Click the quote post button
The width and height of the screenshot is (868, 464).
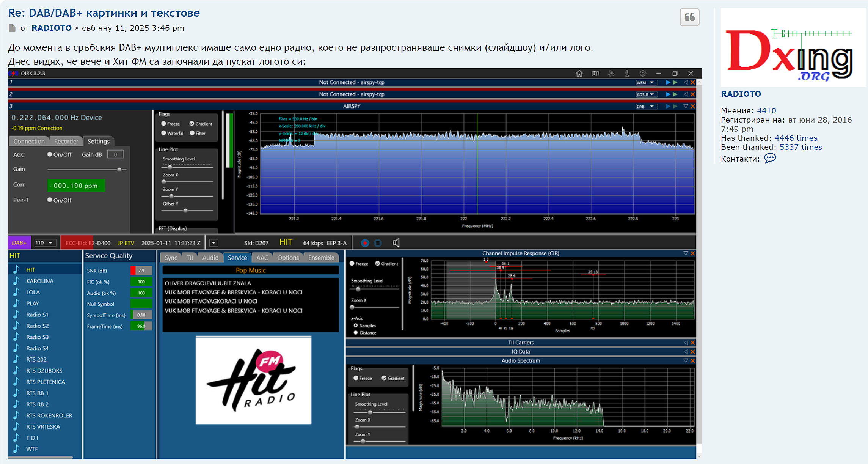(x=689, y=17)
